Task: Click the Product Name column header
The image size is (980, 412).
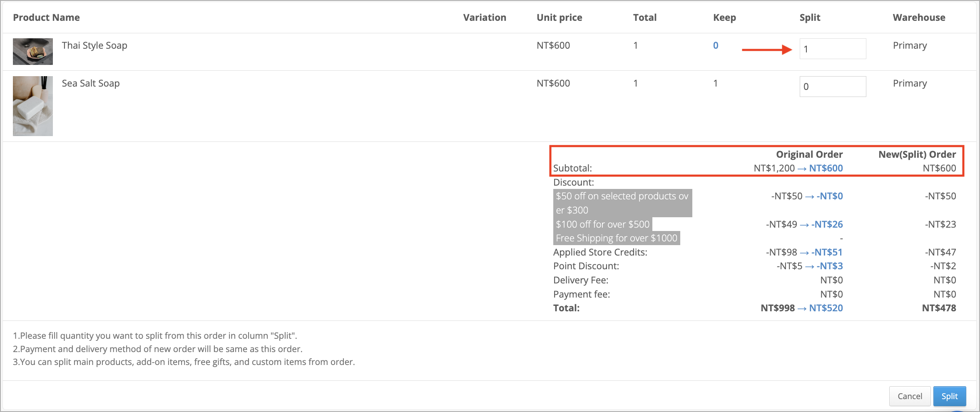Action: (x=46, y=17)
